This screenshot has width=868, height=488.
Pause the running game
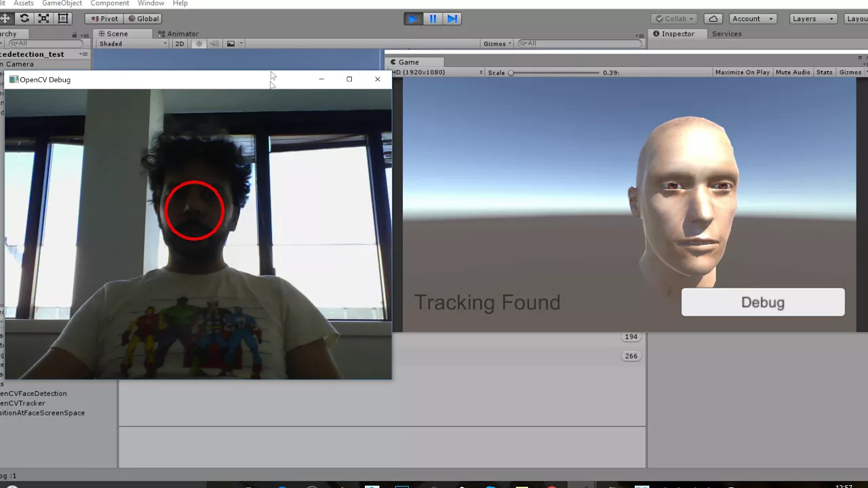(433, 18)
